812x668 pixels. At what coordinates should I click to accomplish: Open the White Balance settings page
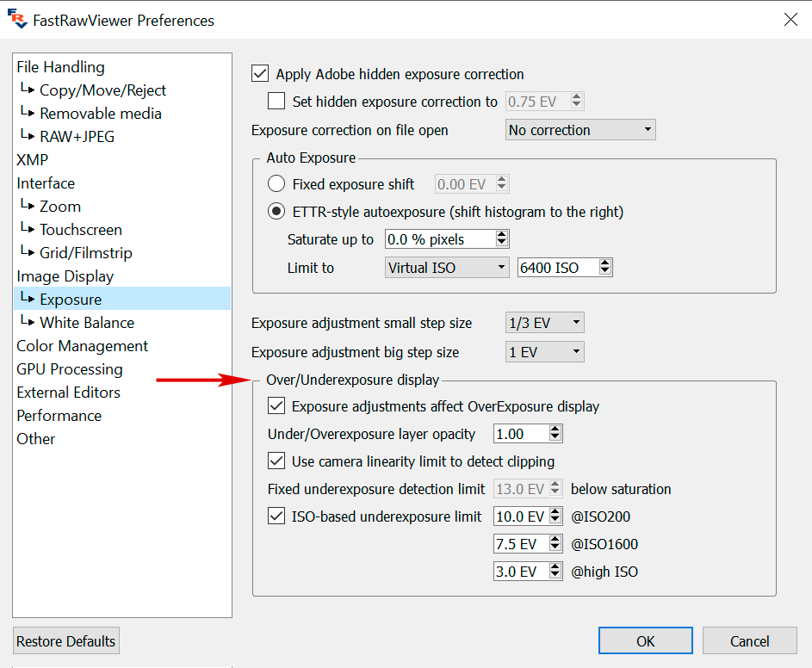click(87, 323)
